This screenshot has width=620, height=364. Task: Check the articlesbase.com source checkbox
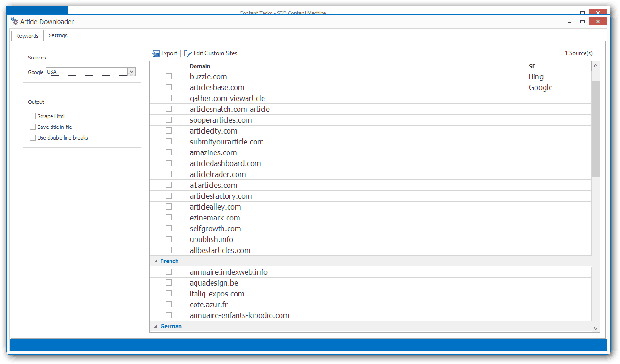(169, 87)
